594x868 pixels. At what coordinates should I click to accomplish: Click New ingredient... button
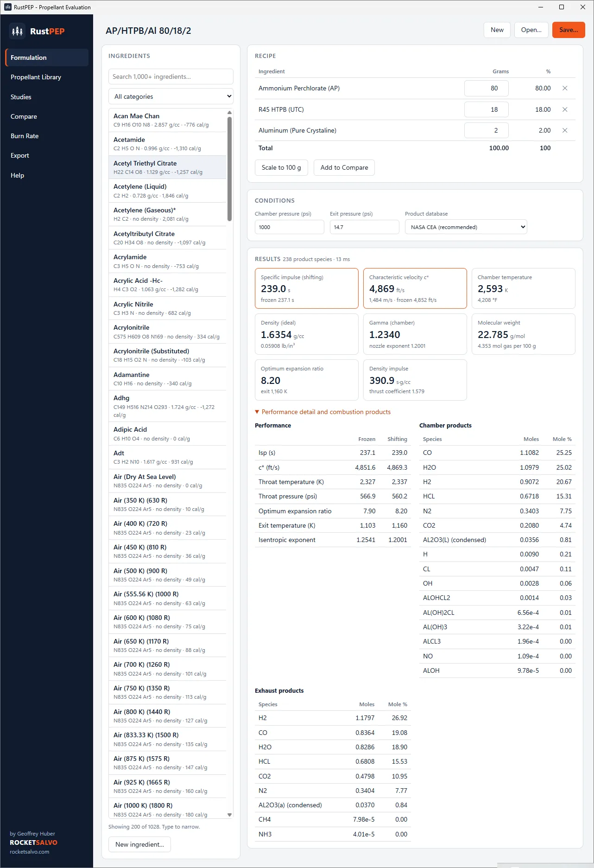pyautogui.click(x=139, y=844)
